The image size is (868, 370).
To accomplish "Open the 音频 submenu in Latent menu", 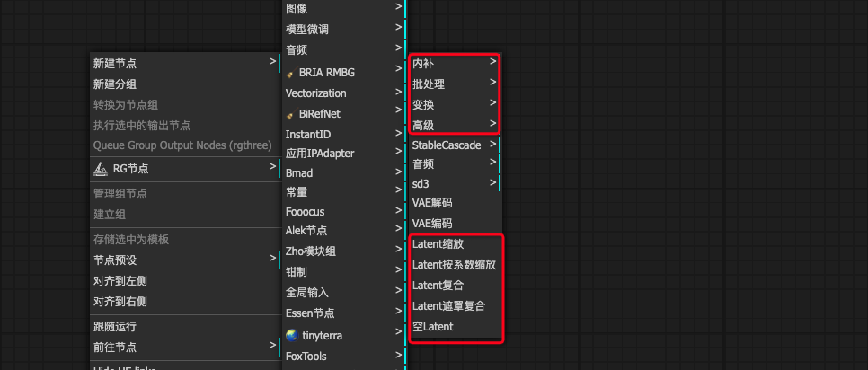I will [455, 164].
